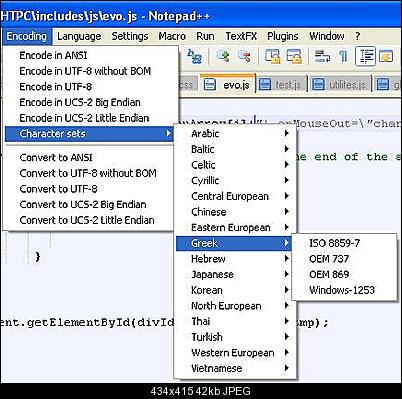Expand the Vietnamese character set submenu

pyautogui.click(x=235, y=368)
